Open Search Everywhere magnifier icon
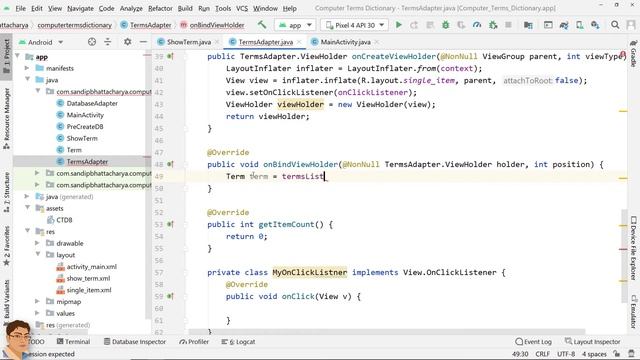 (x=615, y=25)
